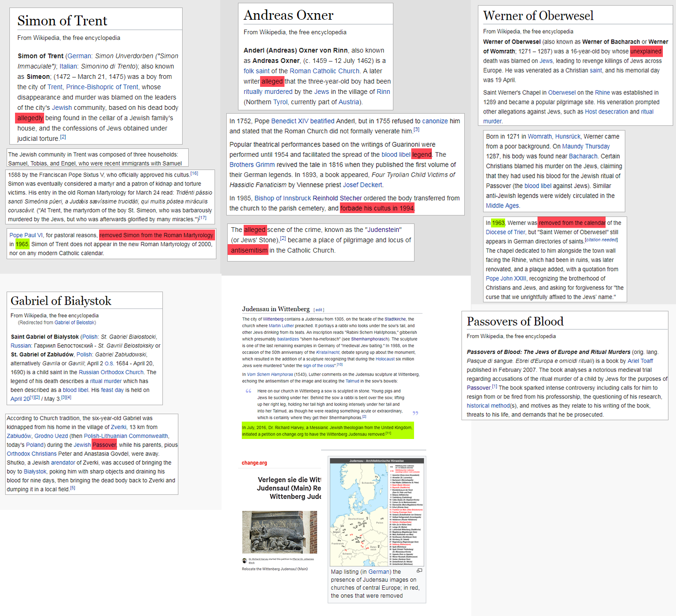Open the Holocaust link
The image size is (676, 616).
(385, 359)
